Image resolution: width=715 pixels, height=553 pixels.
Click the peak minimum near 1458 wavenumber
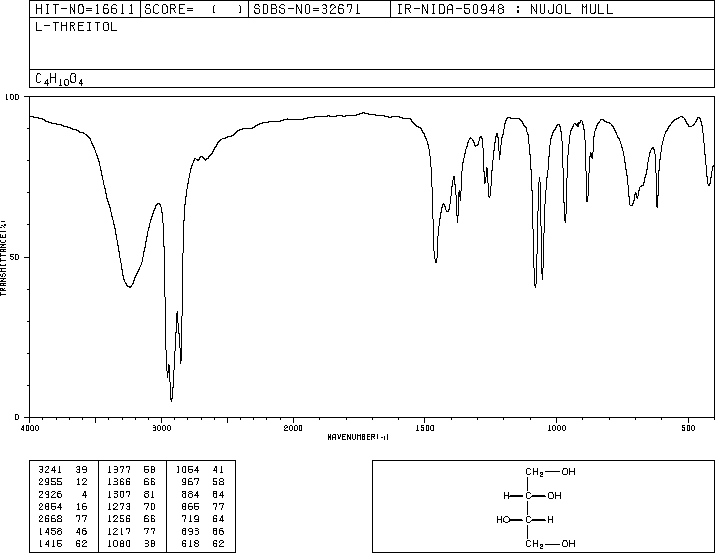tap(436, 262)
